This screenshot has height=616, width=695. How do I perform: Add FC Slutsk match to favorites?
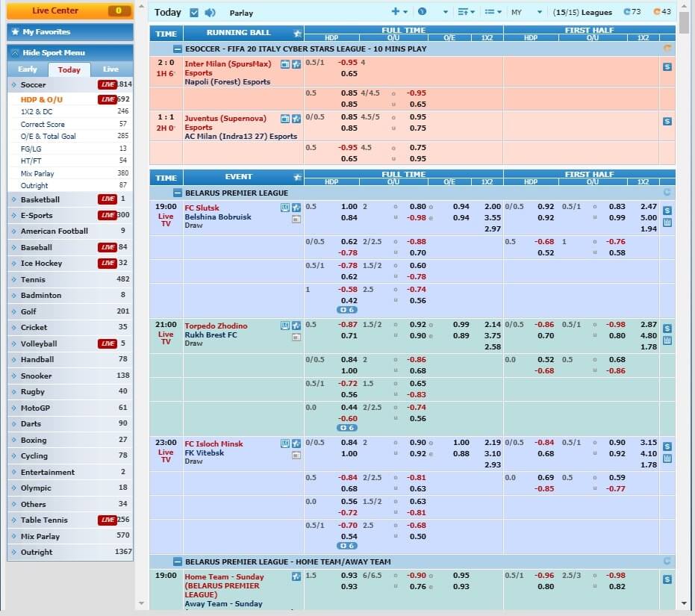[296, 208]
